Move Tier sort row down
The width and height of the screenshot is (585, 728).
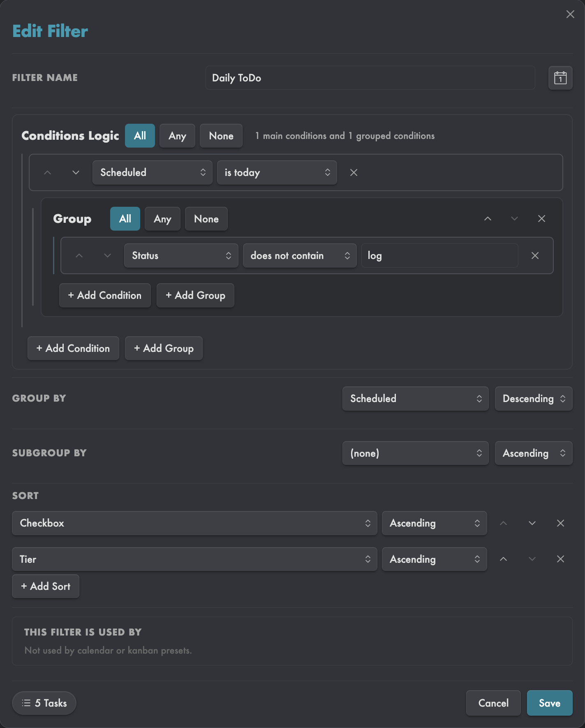tap(532, 559)
